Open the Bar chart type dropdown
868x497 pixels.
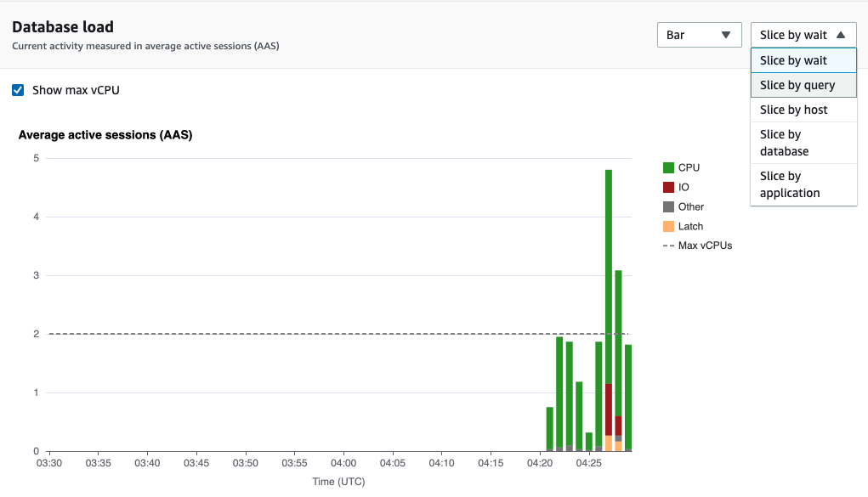point(699,34)
